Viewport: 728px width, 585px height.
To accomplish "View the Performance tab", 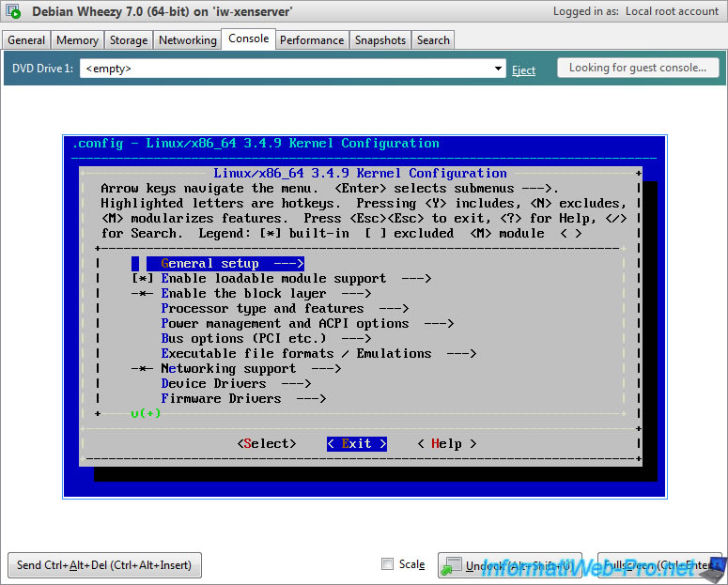I will click(x=312, y=40).
